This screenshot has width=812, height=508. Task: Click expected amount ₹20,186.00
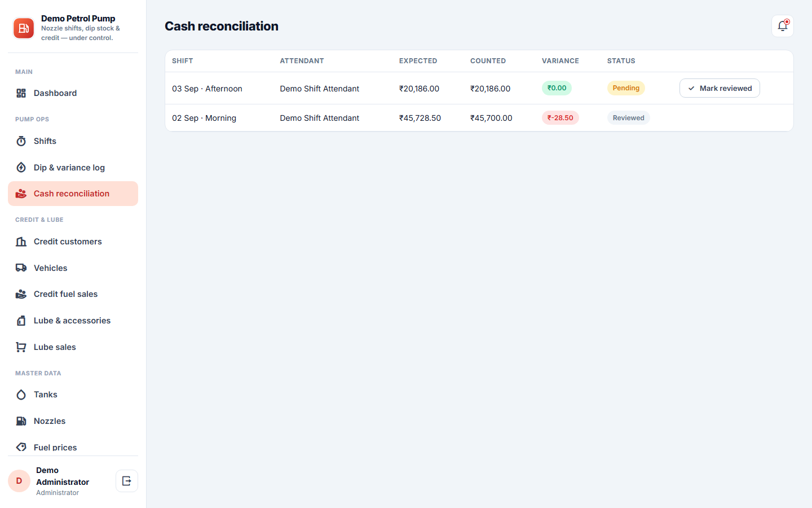coord(419,89)
